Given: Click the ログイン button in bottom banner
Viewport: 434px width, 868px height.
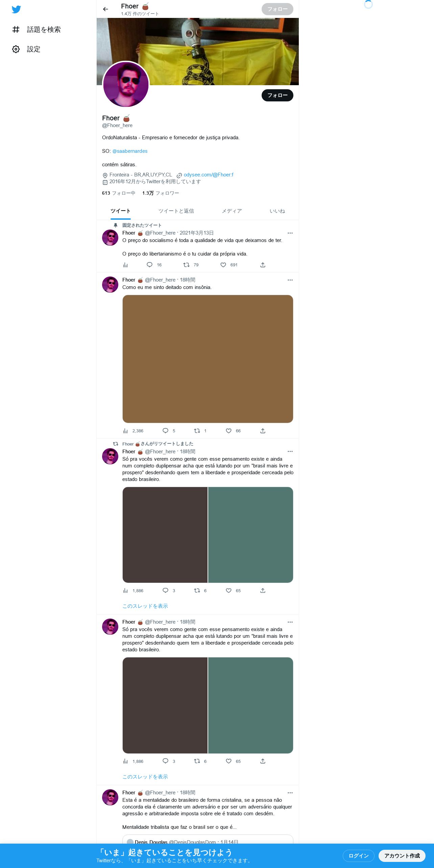Looking at the screenshot, I should 358,855.
